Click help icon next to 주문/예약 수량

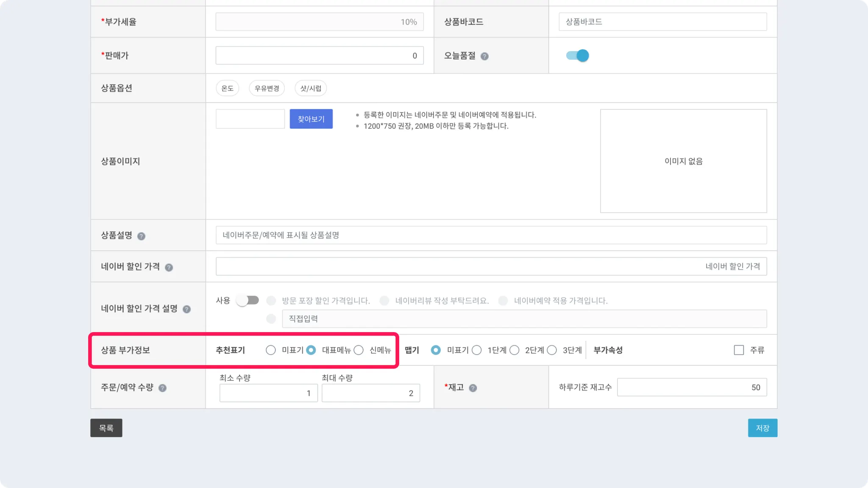tap(162, 388)
